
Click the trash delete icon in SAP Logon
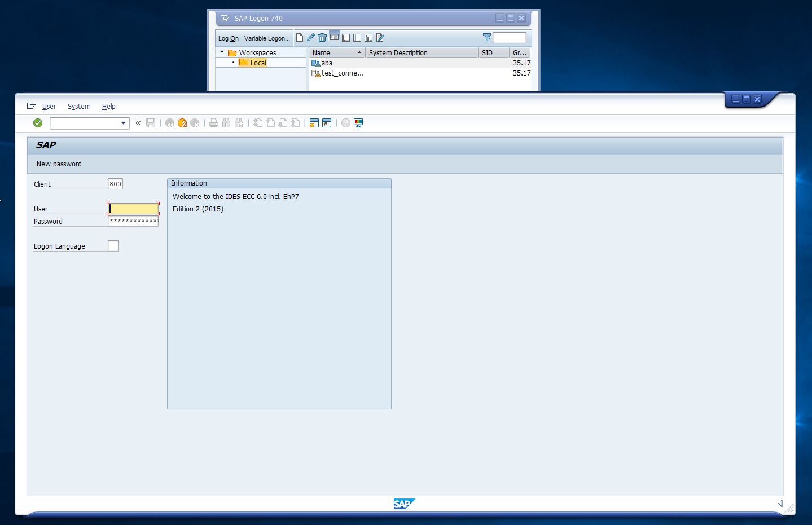(x=322, y=38)
